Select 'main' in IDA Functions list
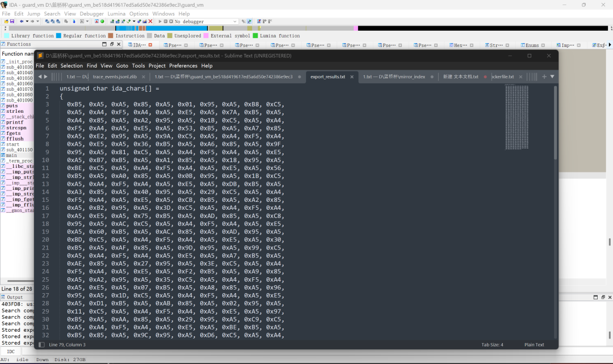613x364 pixels. (x=11, y=155)
